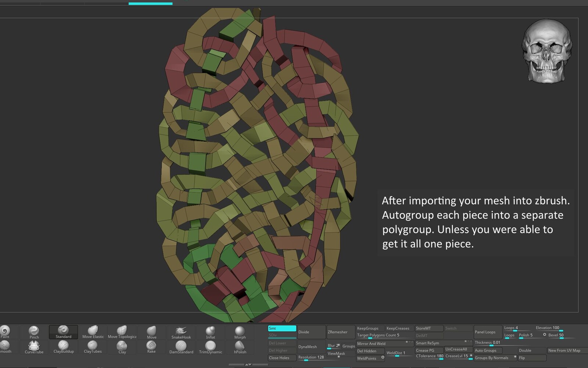Select the SnakeHook brush
The width and height of the screenshot is (588, 368).
[x=181, y=332]
